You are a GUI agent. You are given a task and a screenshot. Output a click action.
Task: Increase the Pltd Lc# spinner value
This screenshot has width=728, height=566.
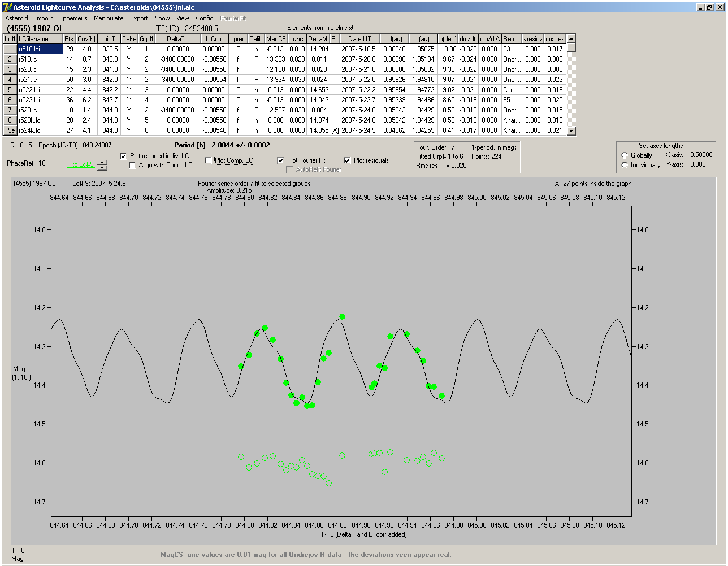tap(102, 162)
